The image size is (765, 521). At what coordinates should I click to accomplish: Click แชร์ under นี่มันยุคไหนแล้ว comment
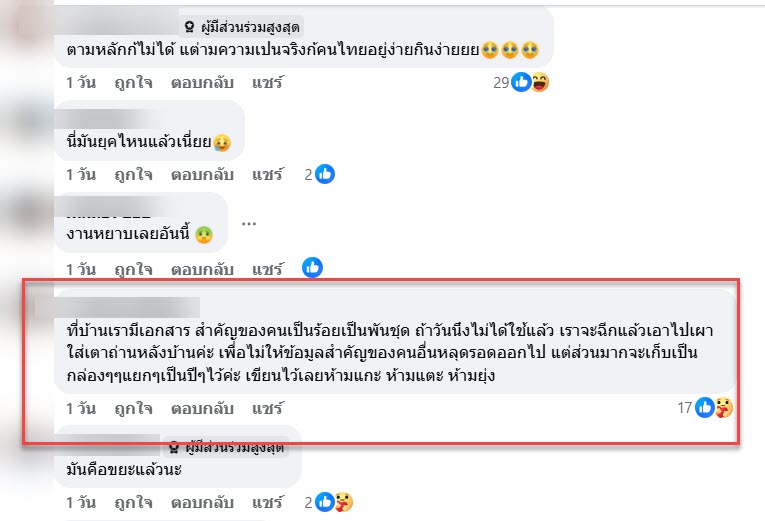coord(267,175)
